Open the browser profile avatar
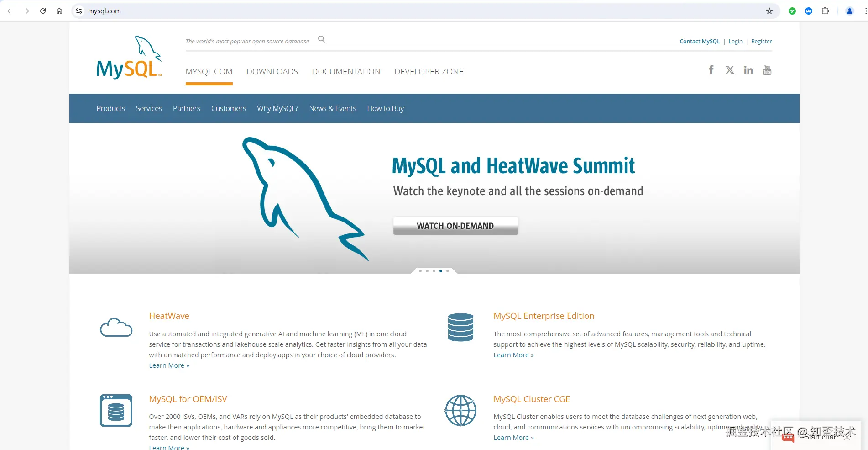Screen dimensions: 868x450 (850, 11)
